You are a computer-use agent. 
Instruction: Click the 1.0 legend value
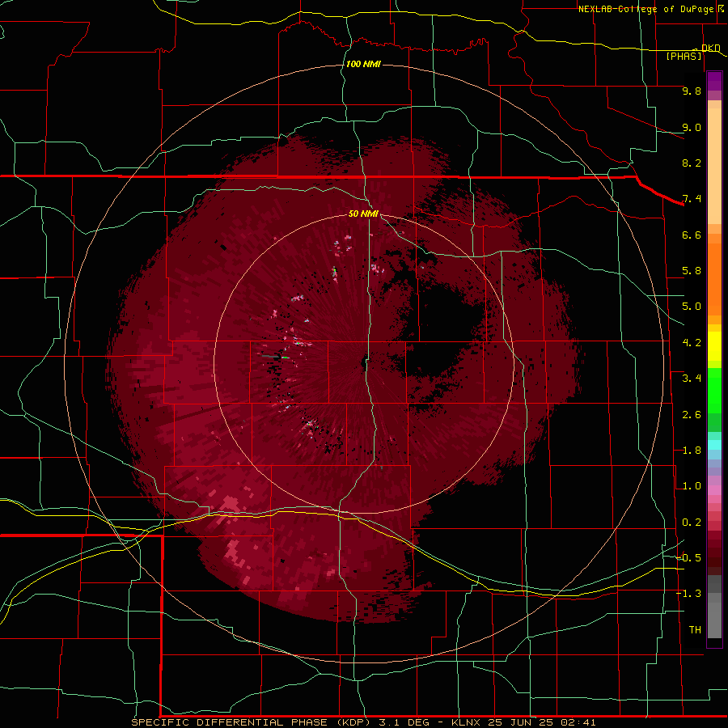[x=692, y=486]
